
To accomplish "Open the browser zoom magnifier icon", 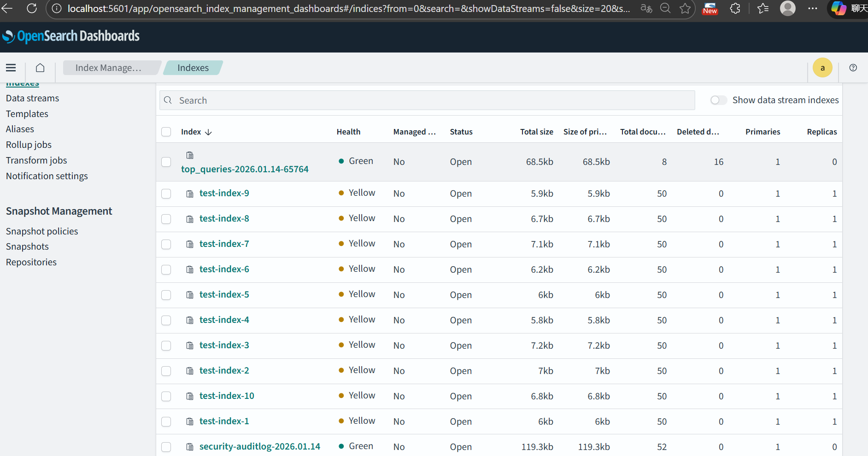I will [x=665, y=8].
